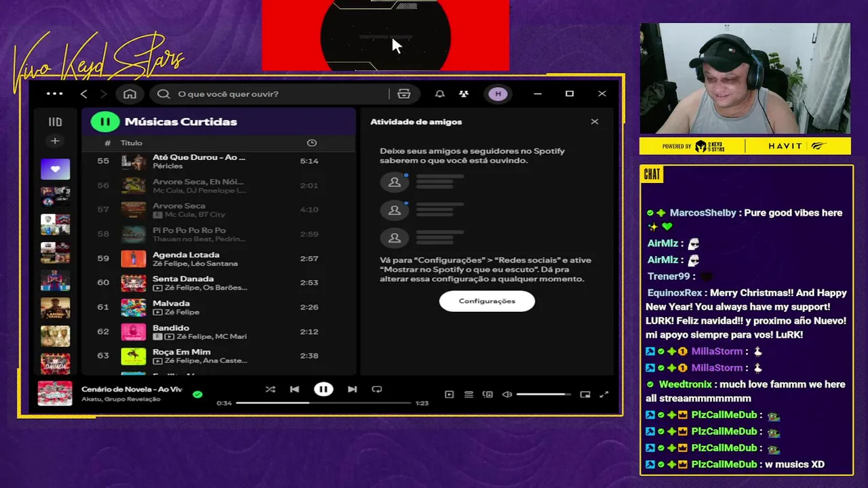
Task: Open the Spotify Home page
Action: click(130, 94)
